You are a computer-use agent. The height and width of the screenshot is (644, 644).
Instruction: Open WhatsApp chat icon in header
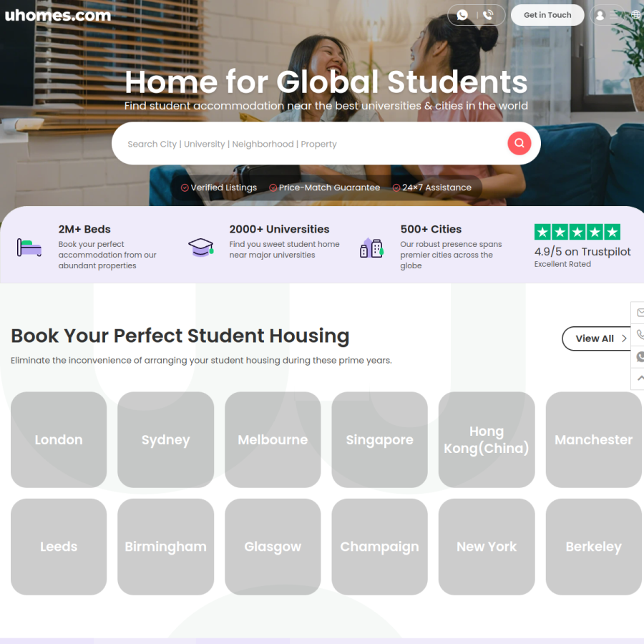tap(462, 15)
